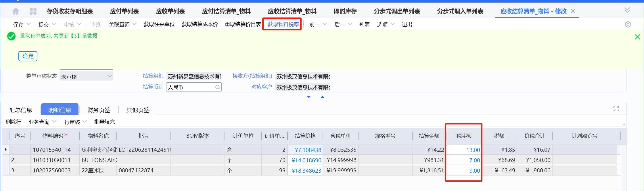644x191 pixels.
Task: Click the 物料名称 column header
Action: (98, 136)
